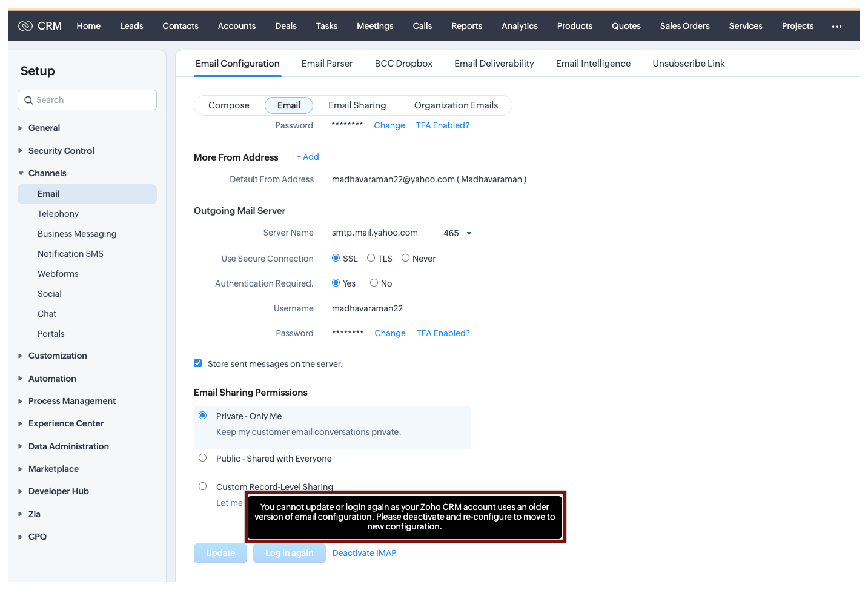Choose No for Authentication Required
Viewport: 868px width, 590px height.
pos(374,283)
